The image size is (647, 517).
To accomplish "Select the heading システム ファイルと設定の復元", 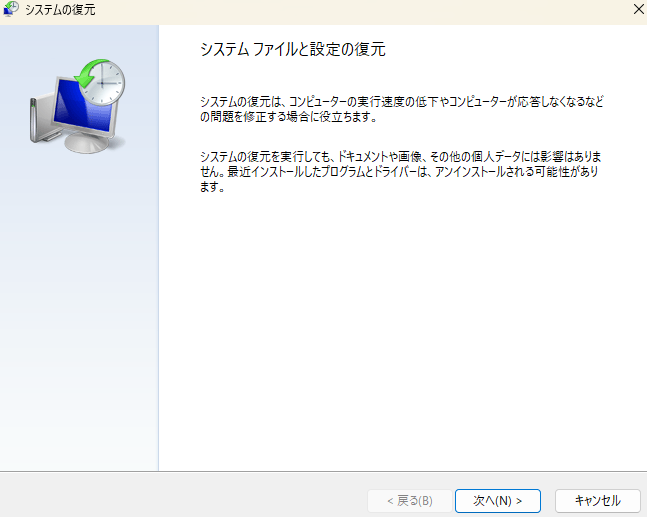I will pos(293,50).
